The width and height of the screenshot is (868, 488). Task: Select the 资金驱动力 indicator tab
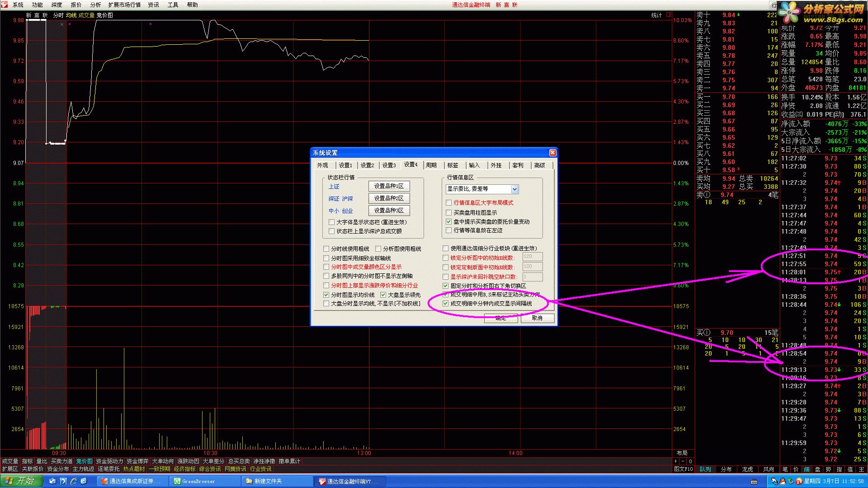[109, 461]
